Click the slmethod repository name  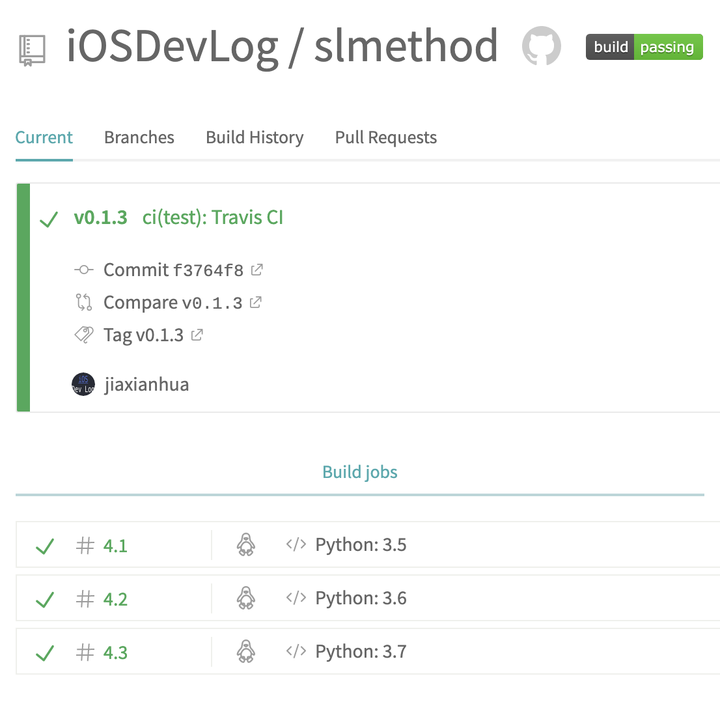406,46
